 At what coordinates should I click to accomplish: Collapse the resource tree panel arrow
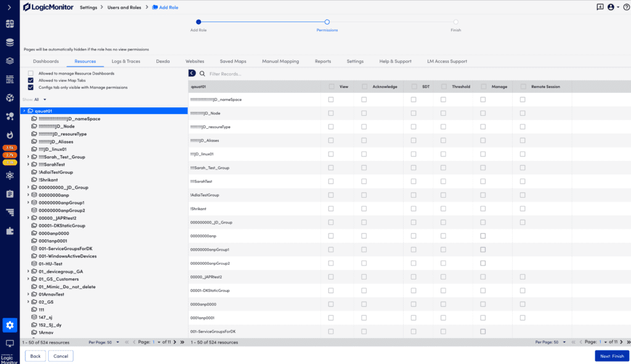[192, 73]
